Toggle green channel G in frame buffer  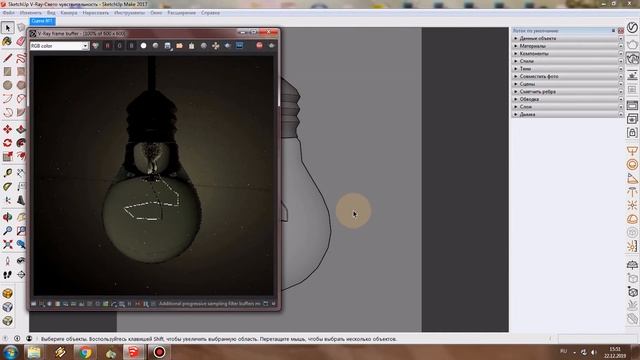point(119,46)
